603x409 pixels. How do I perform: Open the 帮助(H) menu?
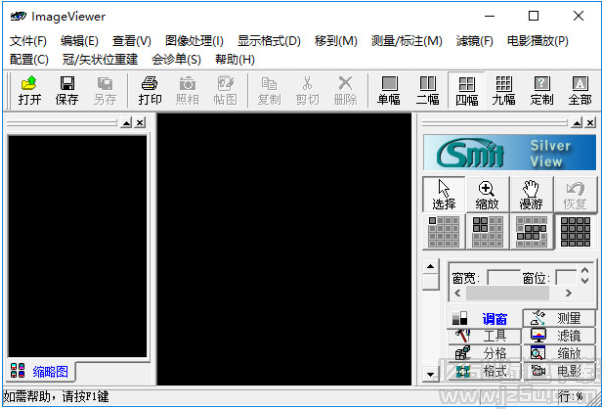click(x=235, y=60)
